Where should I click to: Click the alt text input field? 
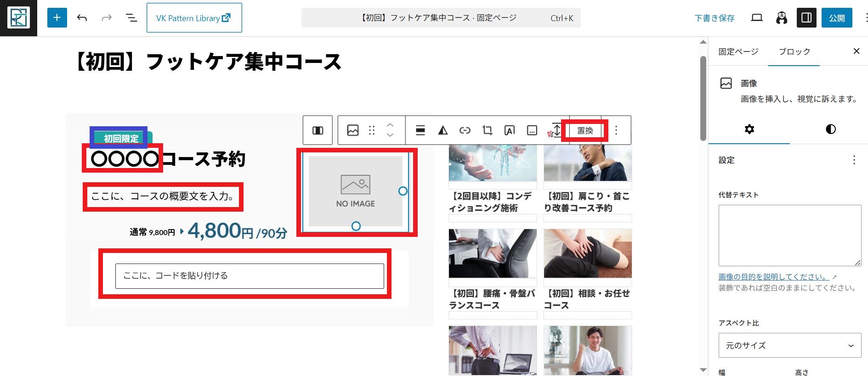point(789,235)
